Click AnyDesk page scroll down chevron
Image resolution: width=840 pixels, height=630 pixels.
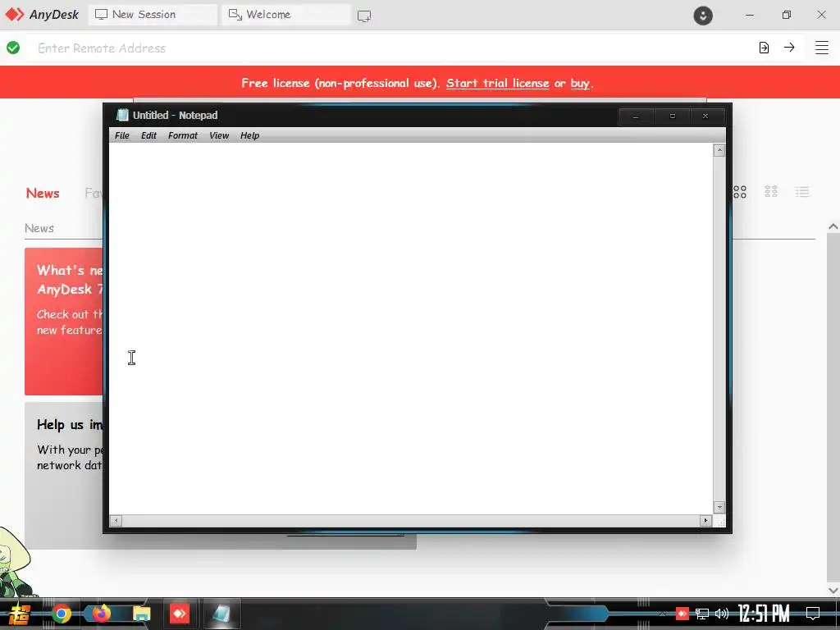coord(833,591)
